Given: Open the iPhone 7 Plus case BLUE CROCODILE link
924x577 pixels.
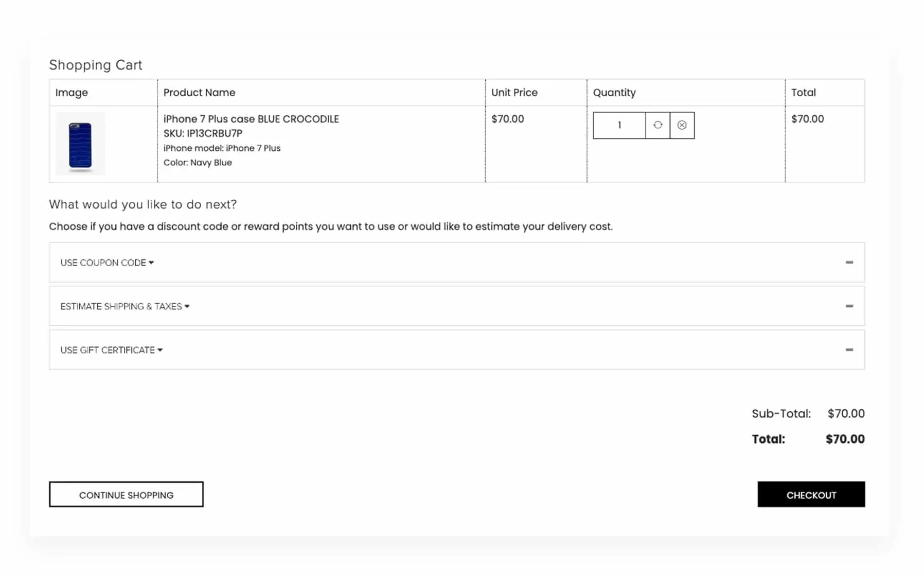Looking at the screenshot, I should pos(251,119).
